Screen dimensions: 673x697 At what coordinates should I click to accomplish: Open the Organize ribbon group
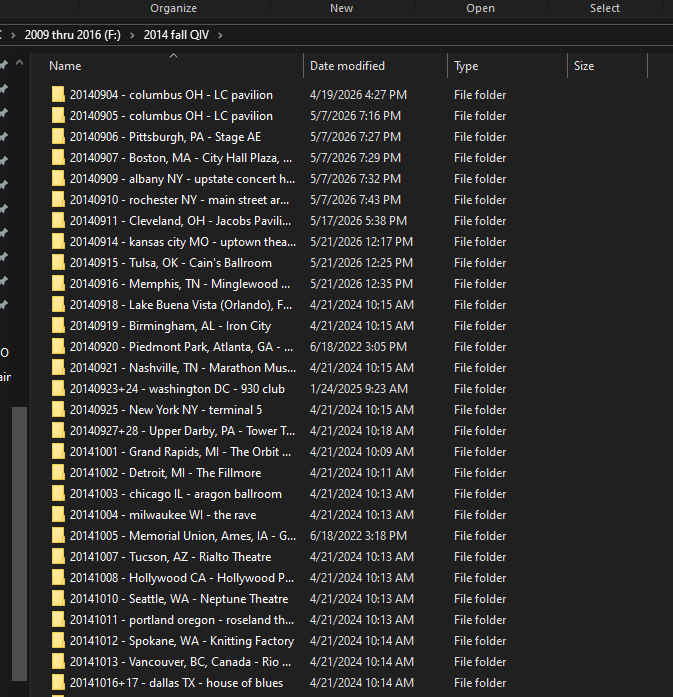(x=173, y=8)
